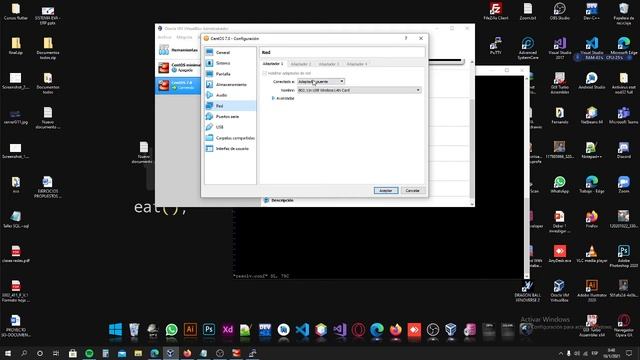Click the AnyDesk icon in the dock
Image resolution: width=640 pixels, height=360 pixels.
click(x=414, y=329)
